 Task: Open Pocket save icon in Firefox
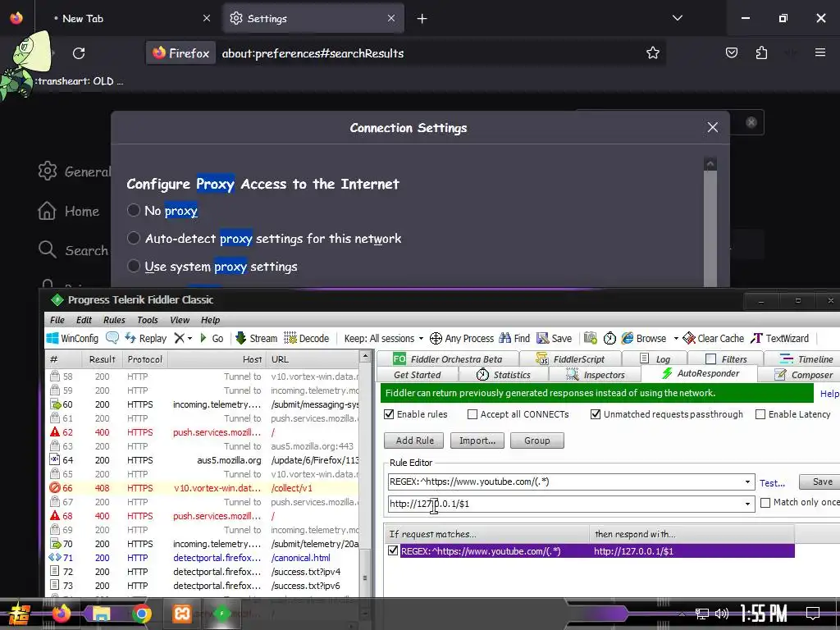[x=731, y=52]
